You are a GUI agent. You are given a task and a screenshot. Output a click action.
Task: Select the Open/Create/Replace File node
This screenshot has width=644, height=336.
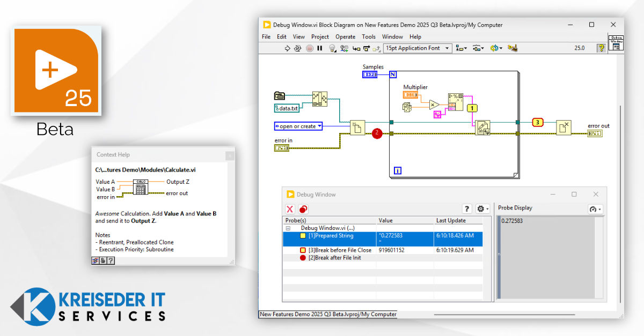[x=357, y=128]
